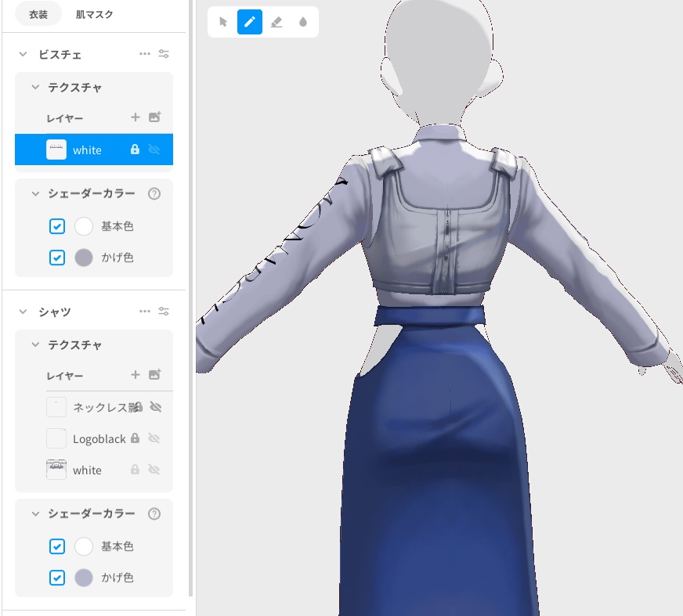
Task: Open the シェーダーカラー help button
Action: point(154,193)
